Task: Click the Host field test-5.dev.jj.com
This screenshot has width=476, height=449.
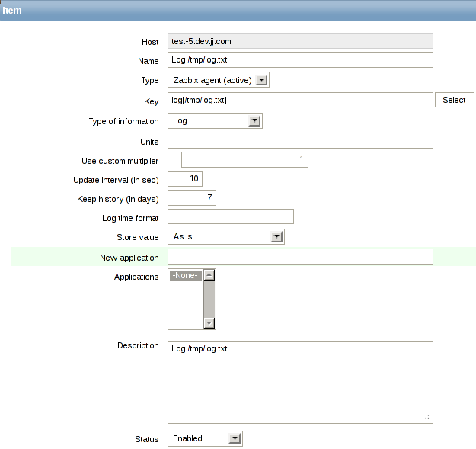Action: pos(300,41)
